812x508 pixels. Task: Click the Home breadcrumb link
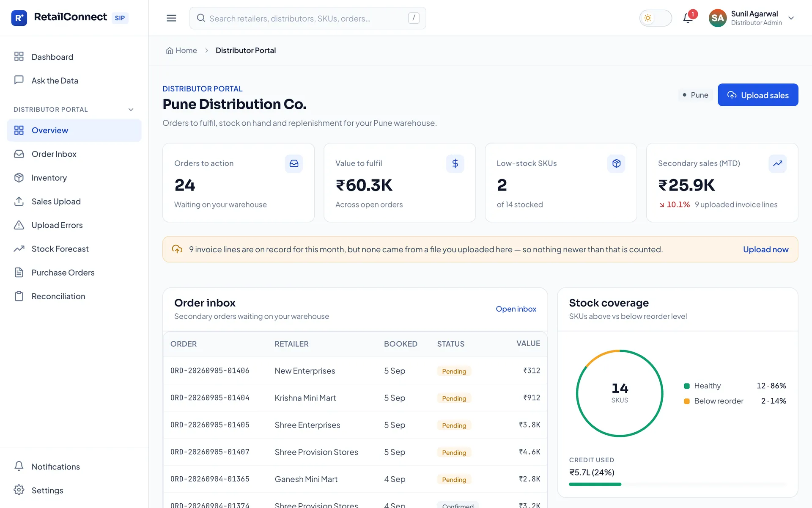[181, 50]
